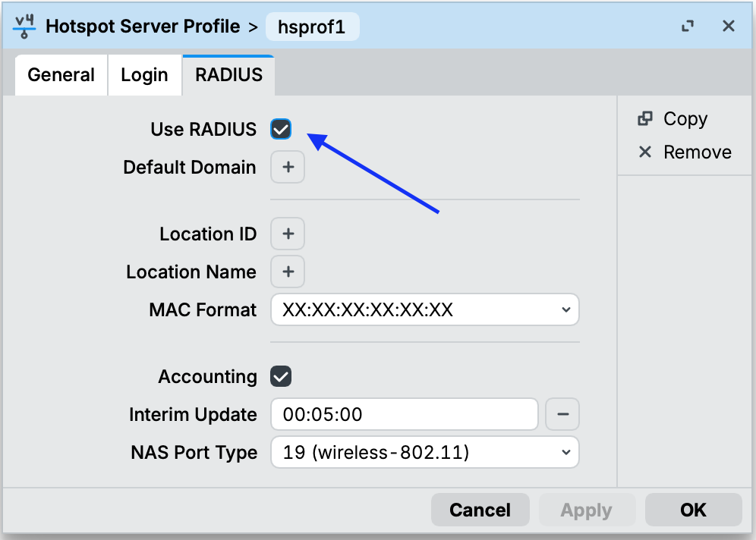Click the Hotspot Server Profile breadcrumb

[143, 27]
